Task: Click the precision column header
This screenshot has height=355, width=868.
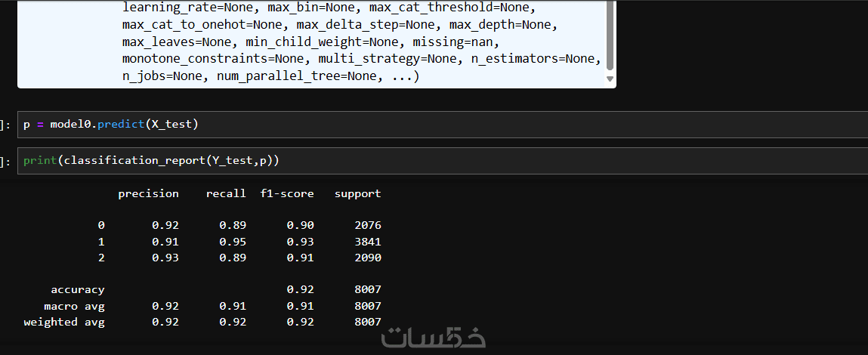Action: 148,193
